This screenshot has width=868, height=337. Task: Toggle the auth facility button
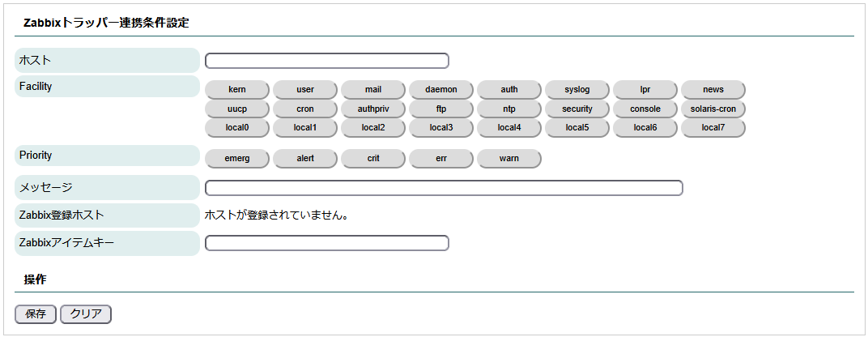pyautogui.click(x=509, y=89)
